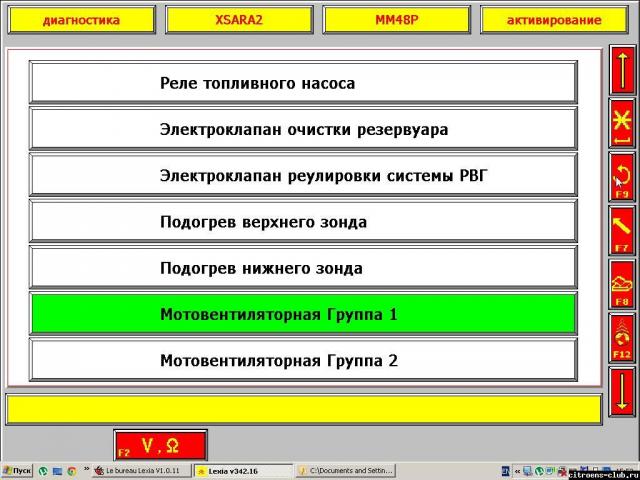Viewport: 640px width, 480px height.
Task: Click the up arrow scroll button
Action: coord(622,70)
